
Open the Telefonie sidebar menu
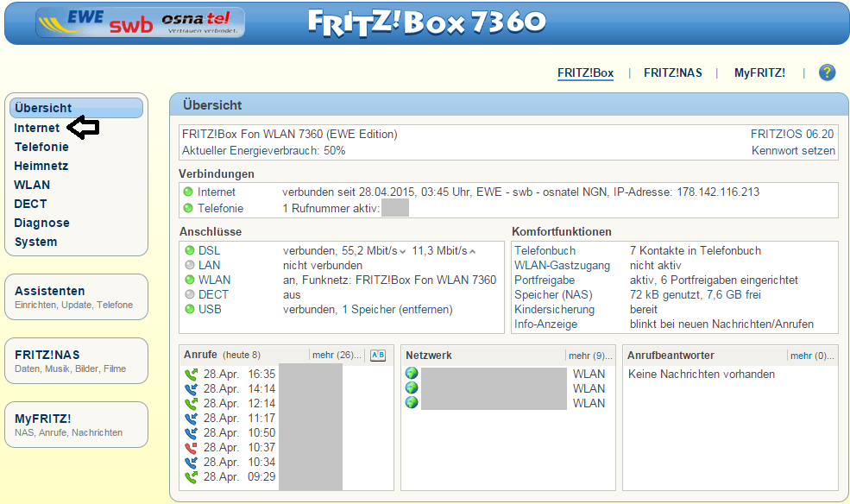pyautogui.click(x=41, y=147)
